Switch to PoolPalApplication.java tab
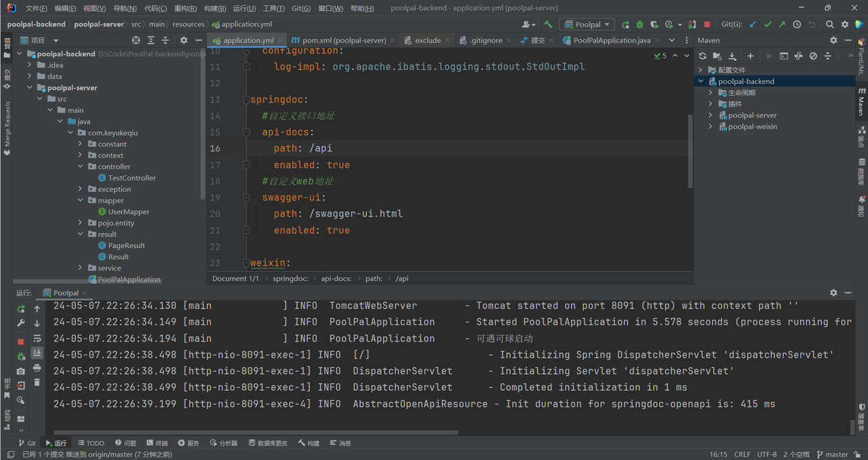 (611, 41)
